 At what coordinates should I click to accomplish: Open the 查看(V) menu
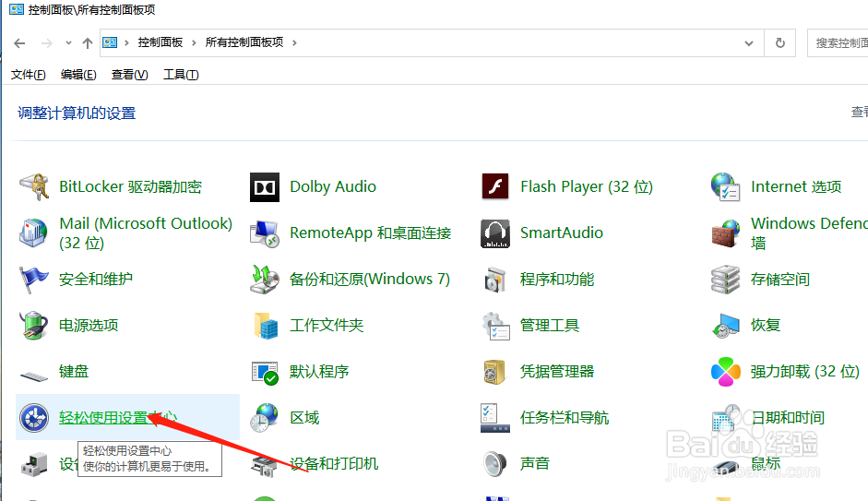pyautogui.click(x=129, y=74)
